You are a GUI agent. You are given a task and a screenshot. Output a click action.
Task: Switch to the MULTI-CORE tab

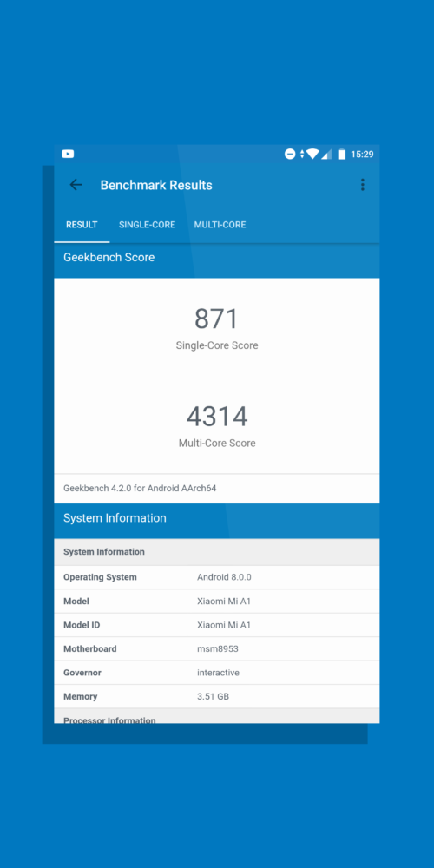(x=220, y=225)
